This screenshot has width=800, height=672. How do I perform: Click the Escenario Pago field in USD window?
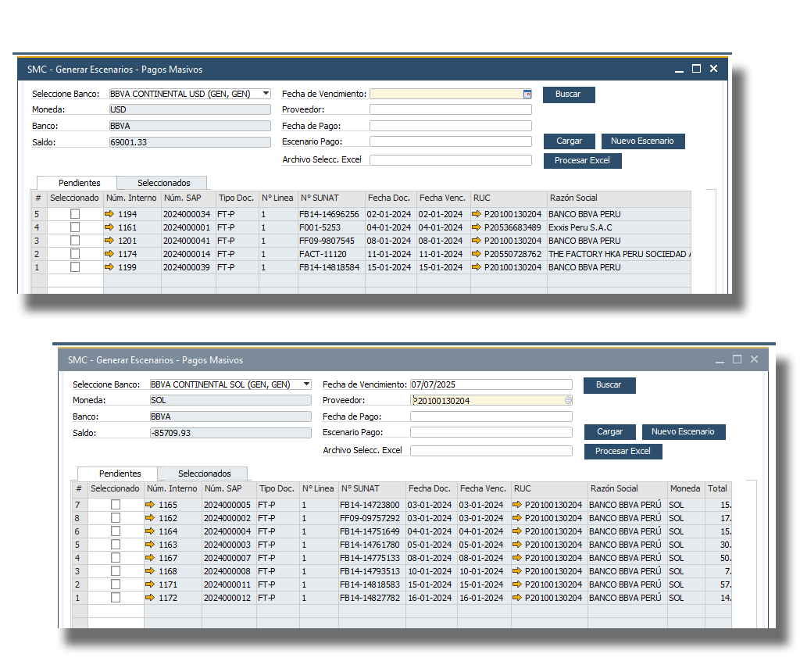450,141
